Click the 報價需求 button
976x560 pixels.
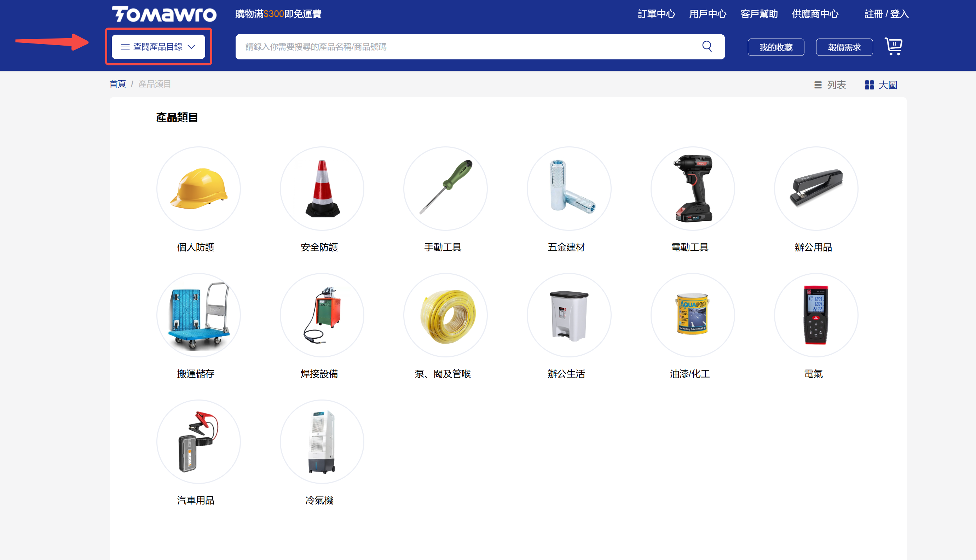tap(844, 47)
